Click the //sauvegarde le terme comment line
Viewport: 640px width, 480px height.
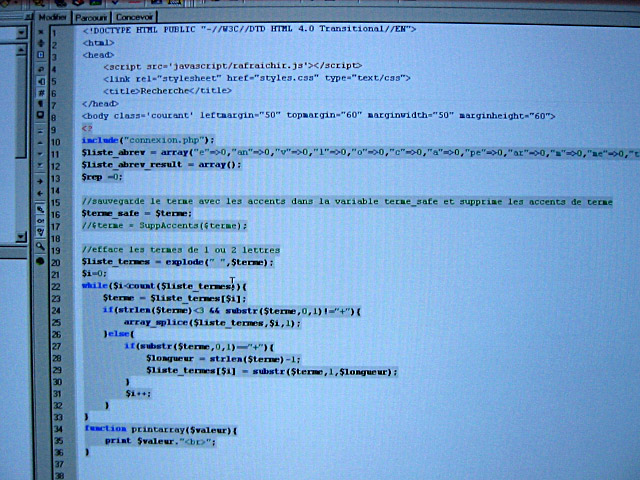pyautogui.click(x=347, y=202)
